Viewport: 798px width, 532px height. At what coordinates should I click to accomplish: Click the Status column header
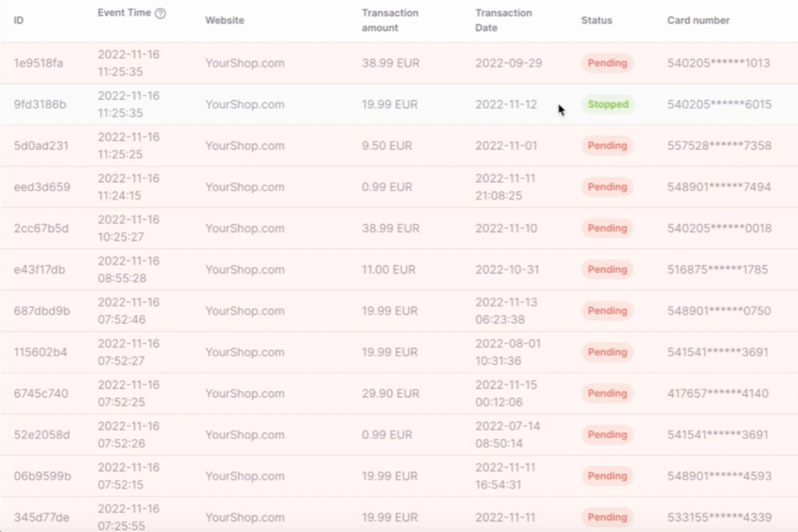pyautogui.click(x=596, y=20)
